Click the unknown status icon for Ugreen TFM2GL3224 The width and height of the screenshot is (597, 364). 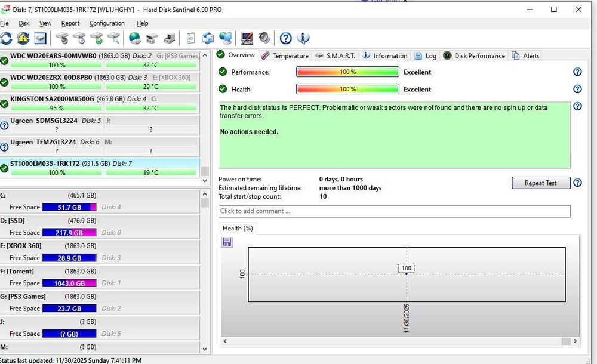tap(4, 147)
